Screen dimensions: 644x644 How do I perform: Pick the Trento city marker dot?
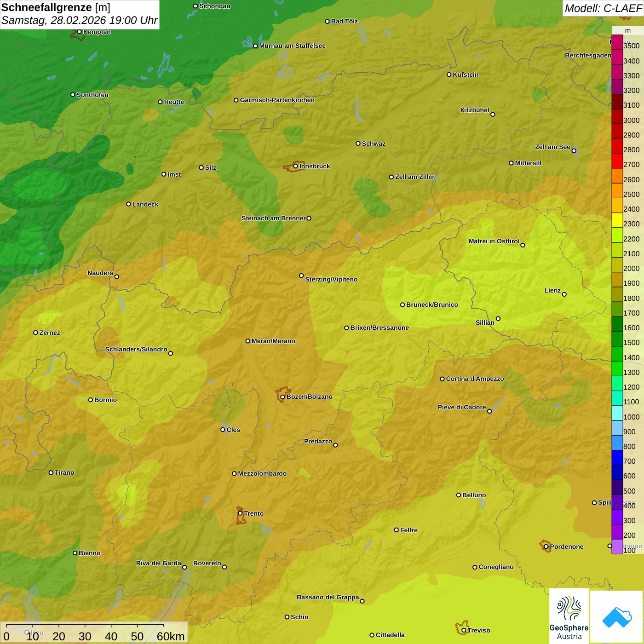(x=240, y=513)
